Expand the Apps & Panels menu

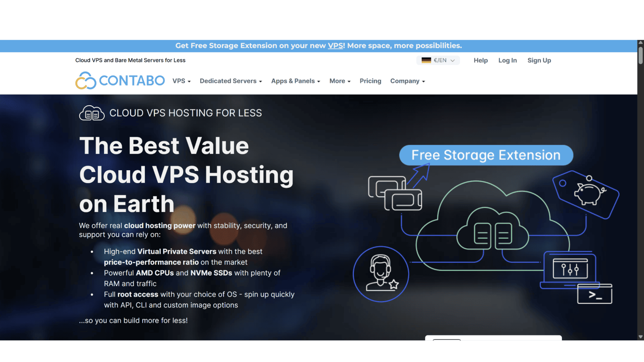[x=295, y=81]
